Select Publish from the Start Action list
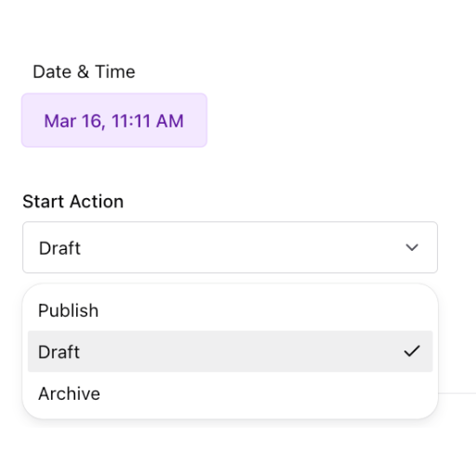The height and width of the screenshot is (476, 476). tap(230, 311)
